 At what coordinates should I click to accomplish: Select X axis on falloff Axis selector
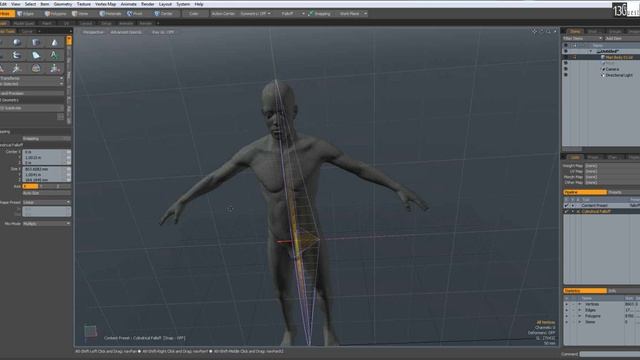pyautogui.click(x=30, y=186)
